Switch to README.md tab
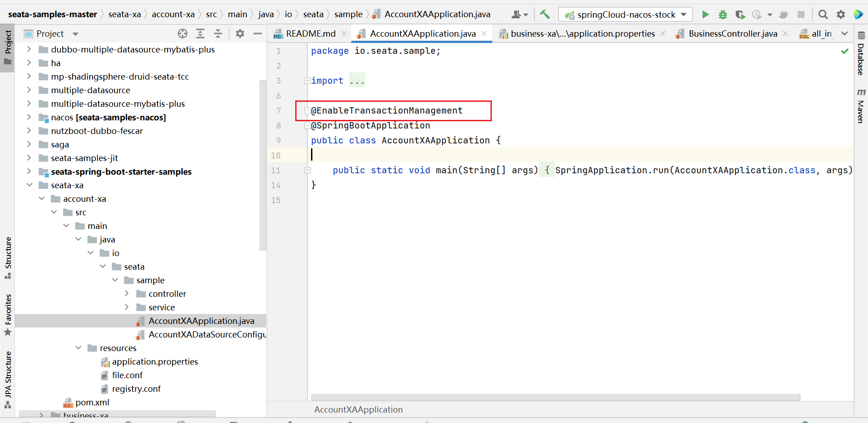 tap(311, 33)
